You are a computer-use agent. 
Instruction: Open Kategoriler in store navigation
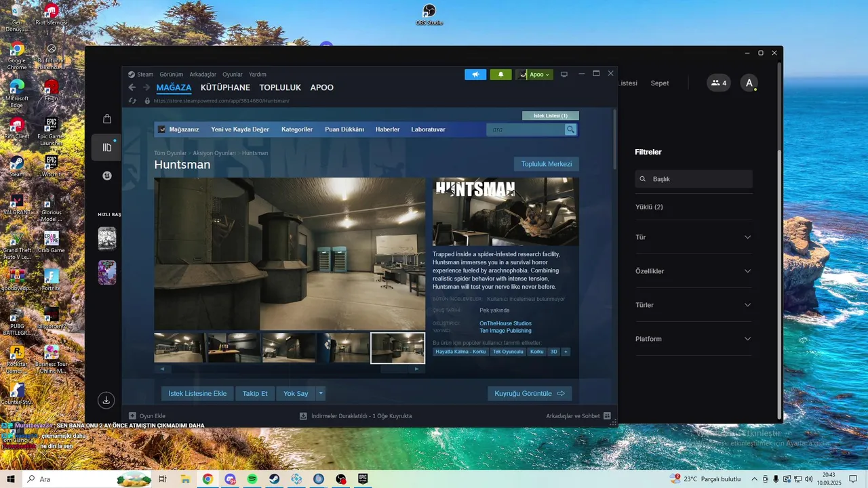297,129
